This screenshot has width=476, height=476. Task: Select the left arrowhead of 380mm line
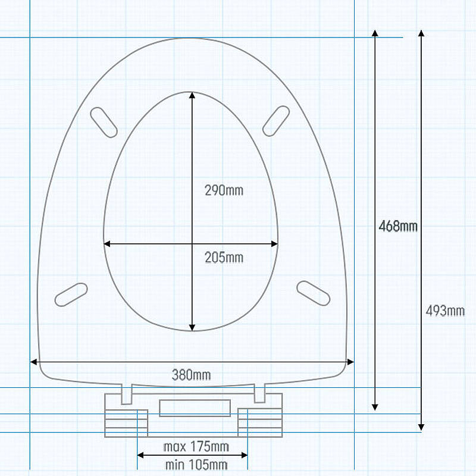pos(34,362)
